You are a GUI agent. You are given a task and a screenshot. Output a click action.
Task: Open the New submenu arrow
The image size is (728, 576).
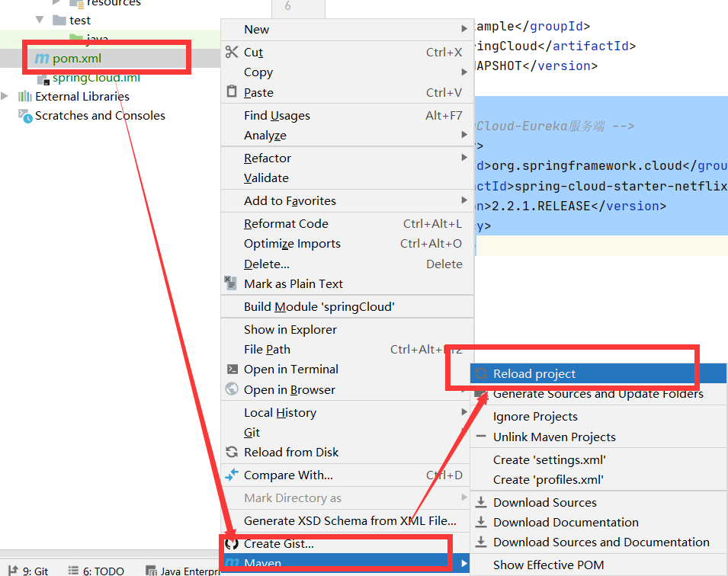[x=463, y=29]
